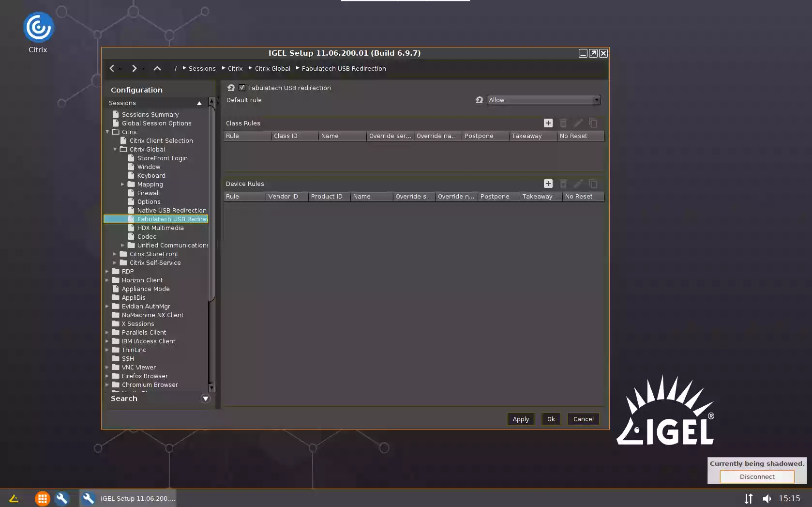Click the Cancel button
Image resolution: width=812 pixels, height=507 pixels.
pyautogui.click(x=584, y=419)
